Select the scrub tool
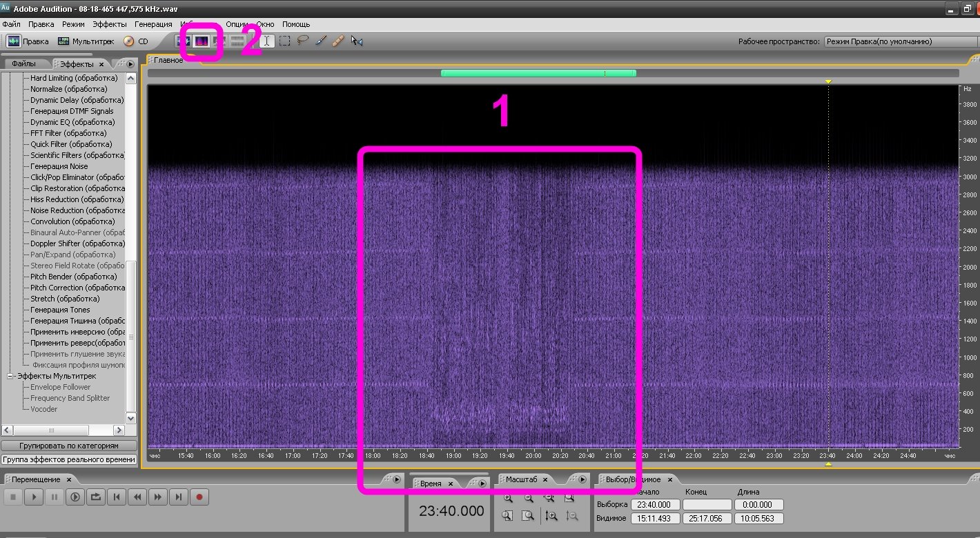 coord(356,41)
